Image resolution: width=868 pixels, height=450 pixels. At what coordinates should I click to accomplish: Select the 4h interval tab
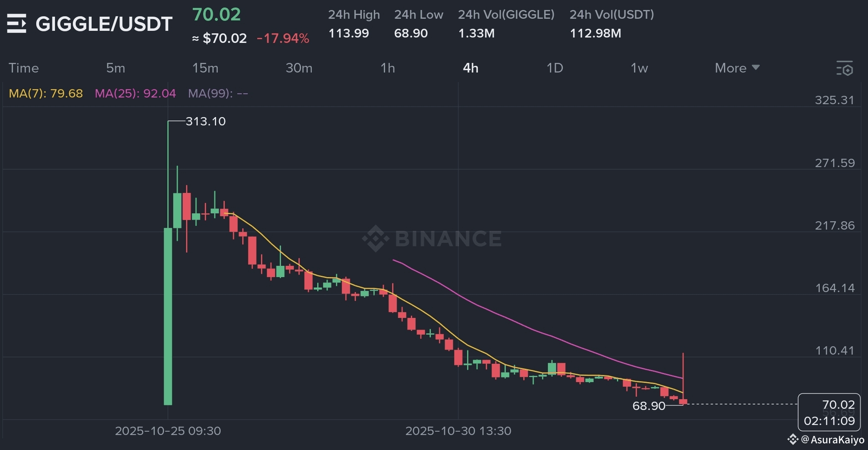coord(470,68)
